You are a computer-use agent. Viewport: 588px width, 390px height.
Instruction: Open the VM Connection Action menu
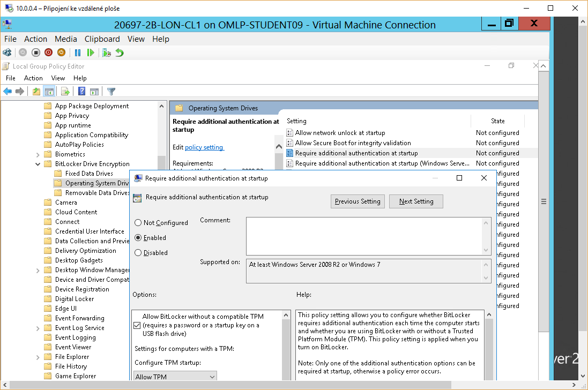click(x=35, y=39)
